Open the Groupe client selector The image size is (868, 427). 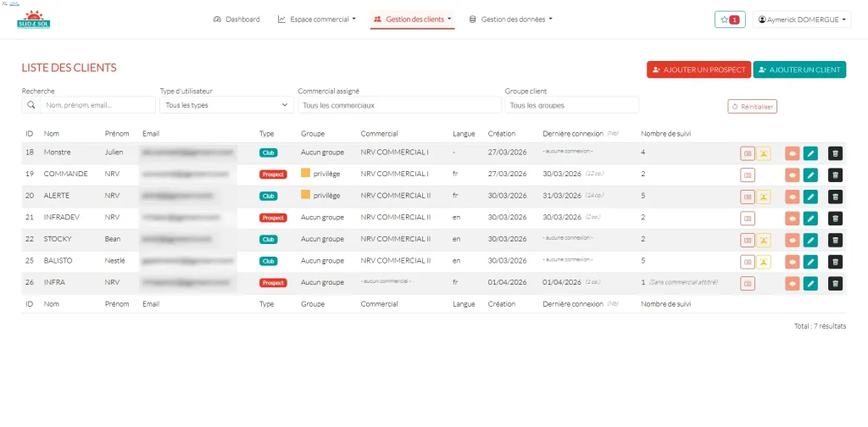coord(572,104)
